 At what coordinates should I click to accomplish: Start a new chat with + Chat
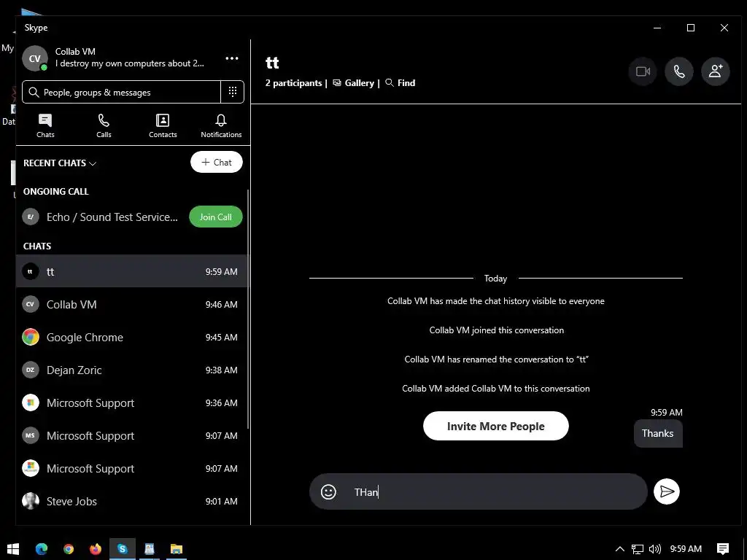[216, 162]
